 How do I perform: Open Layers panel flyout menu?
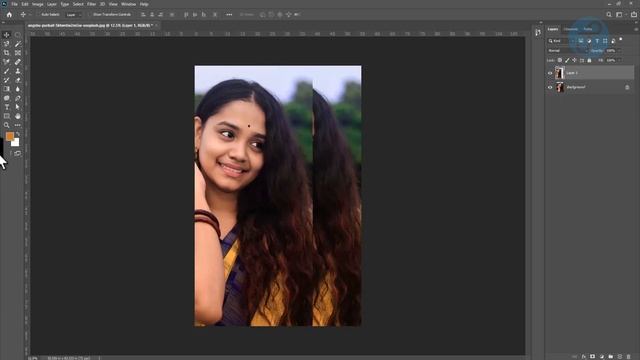point(636,29)
